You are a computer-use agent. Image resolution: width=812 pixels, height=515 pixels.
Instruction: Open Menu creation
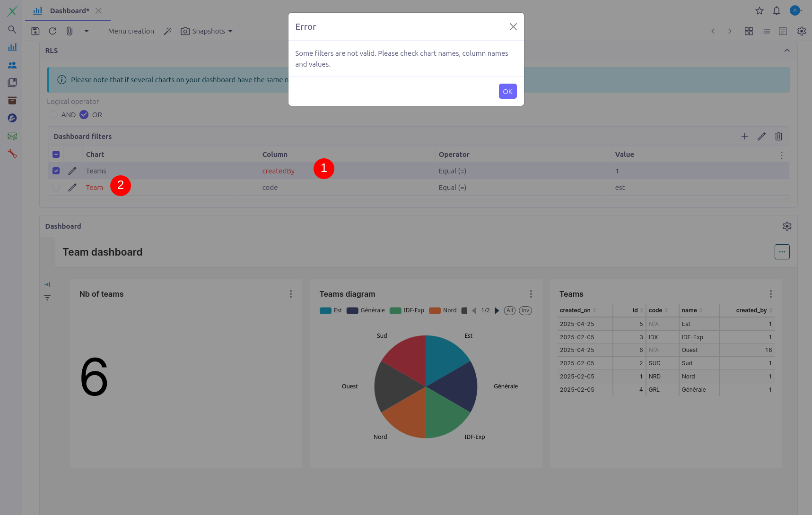click(x=131, y=31)
